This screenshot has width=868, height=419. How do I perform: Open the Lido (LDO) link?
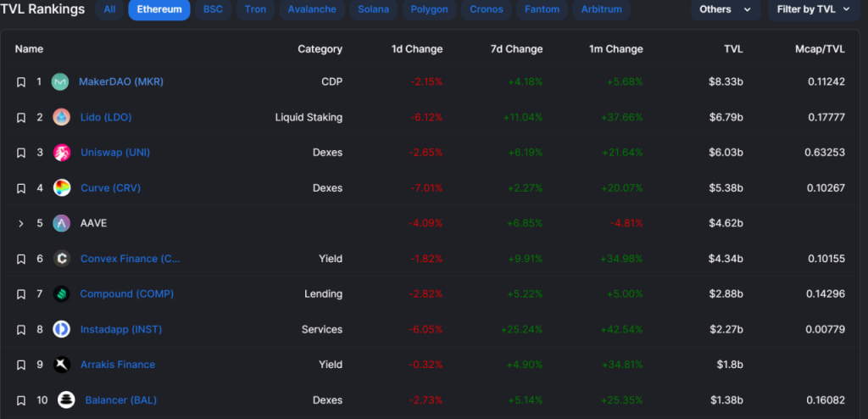click(106, 118)
